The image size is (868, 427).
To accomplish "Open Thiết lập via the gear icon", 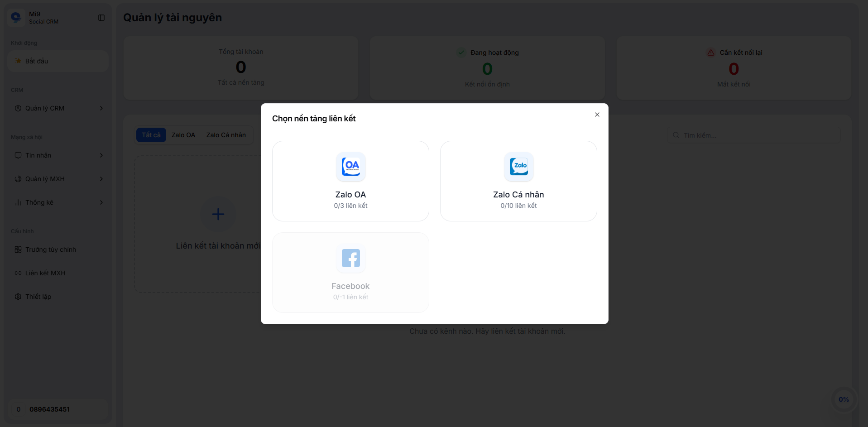I will 18,297.
